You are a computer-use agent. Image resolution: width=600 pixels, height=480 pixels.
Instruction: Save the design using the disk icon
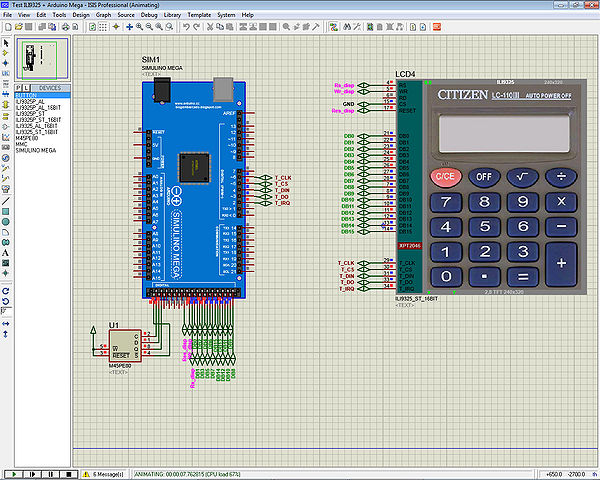[x=29, y=27]
